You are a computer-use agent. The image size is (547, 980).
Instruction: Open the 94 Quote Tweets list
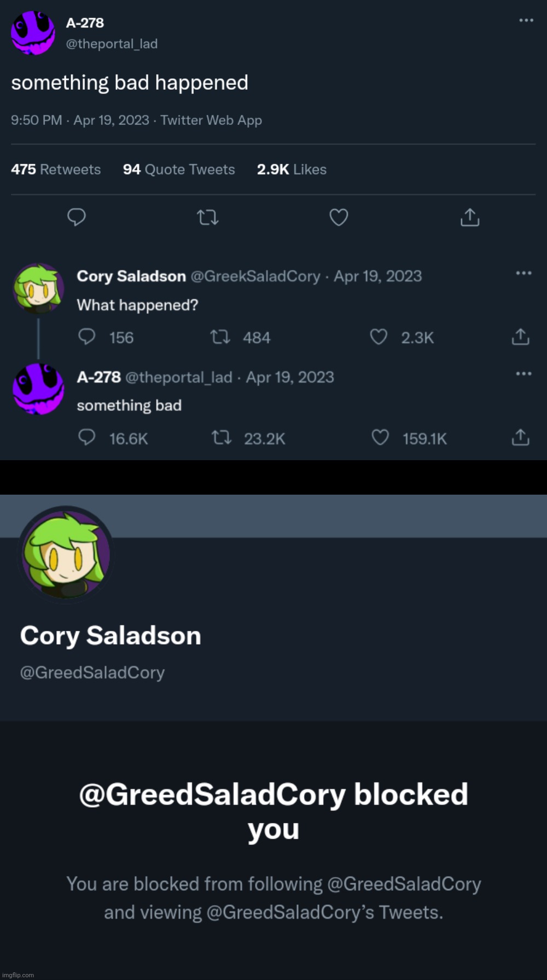point(179,170)
